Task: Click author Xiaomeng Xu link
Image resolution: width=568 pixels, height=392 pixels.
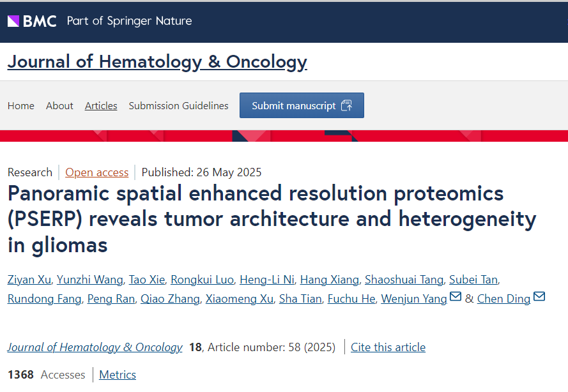Action: (240, 299)
